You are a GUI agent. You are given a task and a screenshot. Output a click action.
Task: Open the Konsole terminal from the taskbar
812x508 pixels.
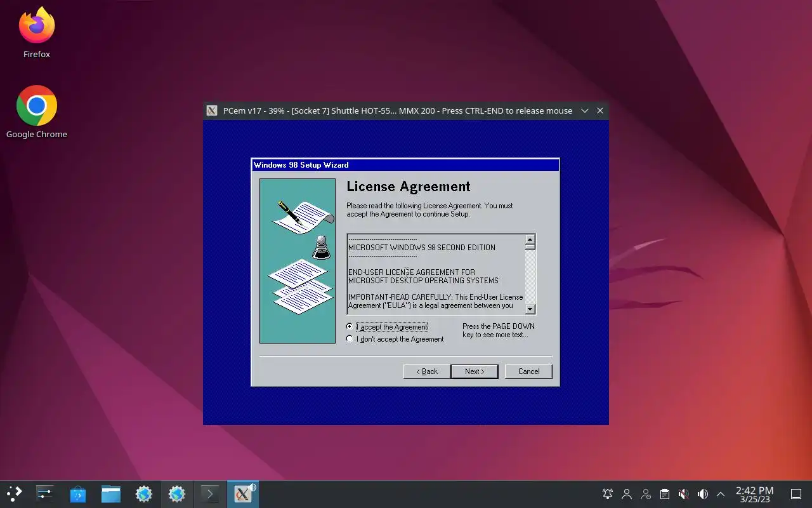(x=210, y=494)
